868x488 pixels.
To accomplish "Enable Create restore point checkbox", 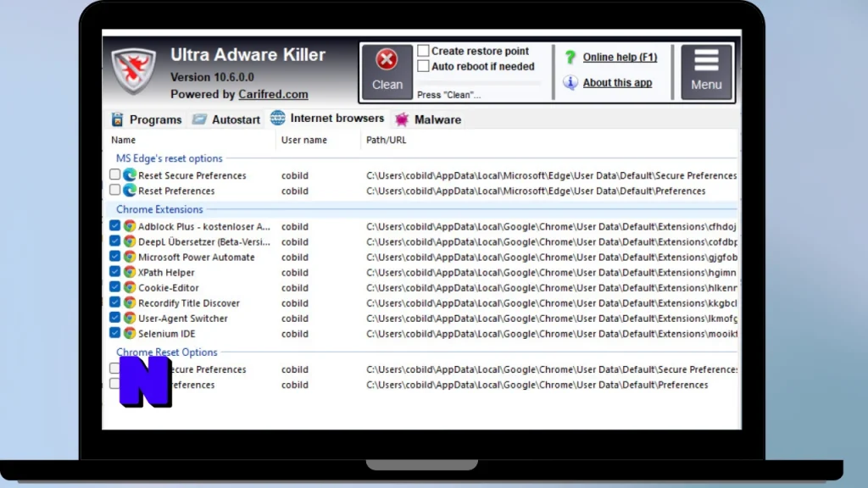I will [x=423, y=50].
